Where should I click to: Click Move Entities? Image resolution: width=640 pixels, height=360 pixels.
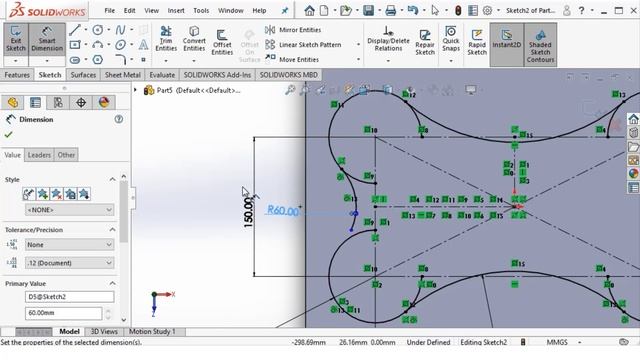292,60
